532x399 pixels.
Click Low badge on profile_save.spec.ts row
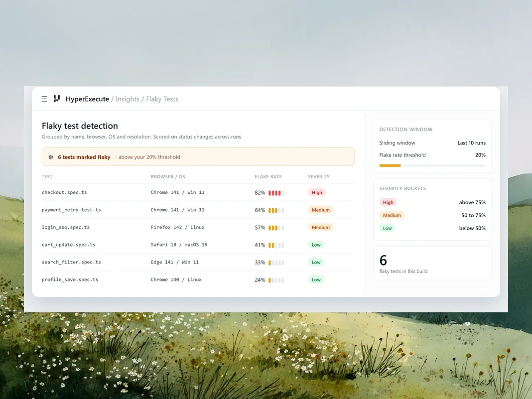(316, 280)
